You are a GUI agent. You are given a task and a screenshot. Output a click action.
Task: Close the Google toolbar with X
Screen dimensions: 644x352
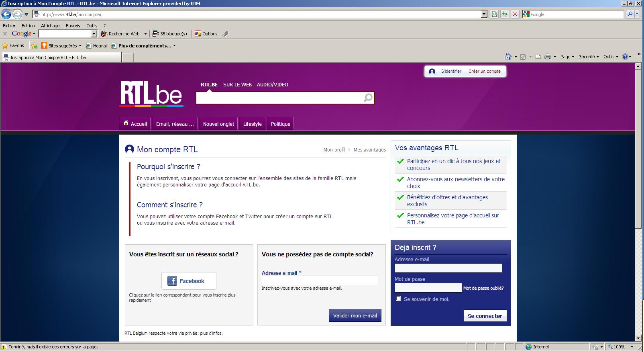[x=5, y=34]
